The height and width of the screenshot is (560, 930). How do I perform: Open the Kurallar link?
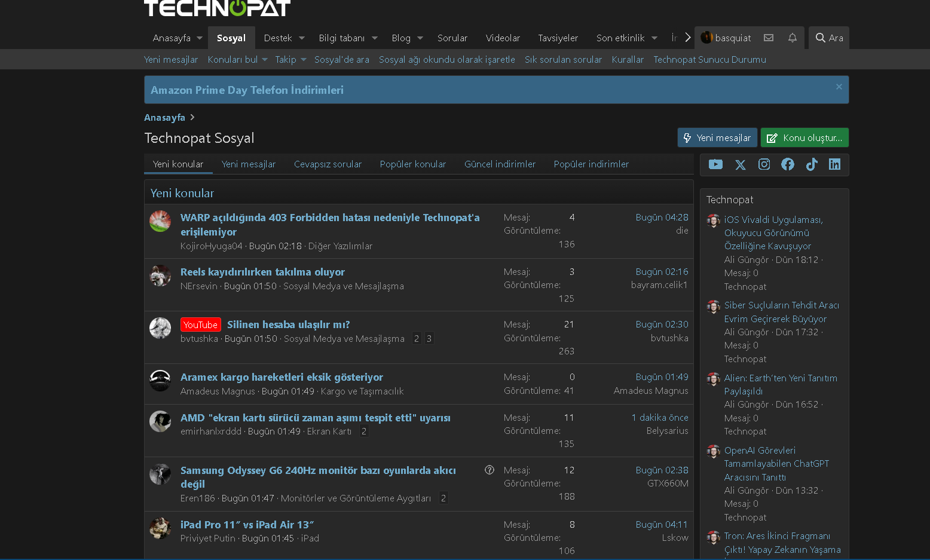point(628,59)
